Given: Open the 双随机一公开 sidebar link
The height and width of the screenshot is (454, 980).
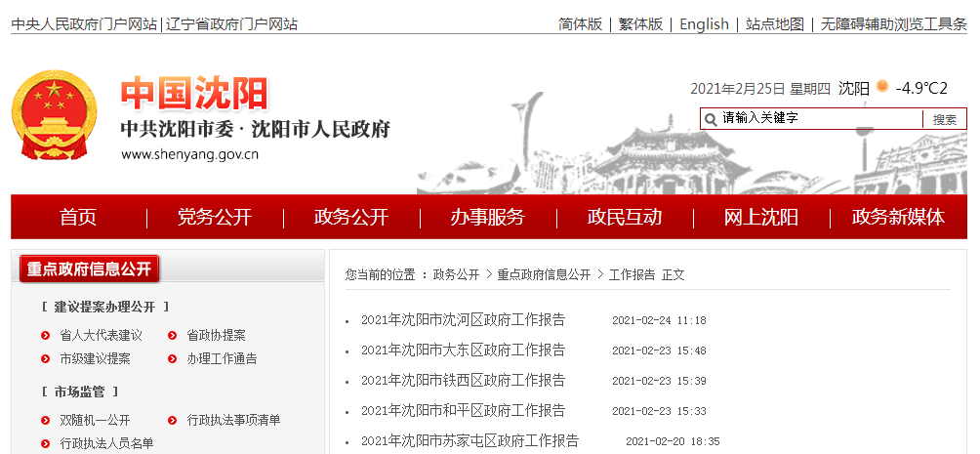Looking at the screenshot, I should click(x=95, y=420).
